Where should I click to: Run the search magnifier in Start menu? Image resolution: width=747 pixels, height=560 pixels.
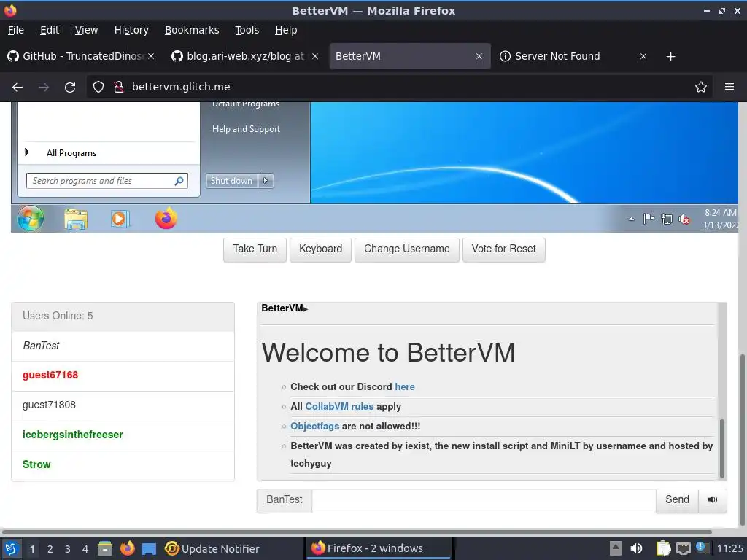point(179,181)
